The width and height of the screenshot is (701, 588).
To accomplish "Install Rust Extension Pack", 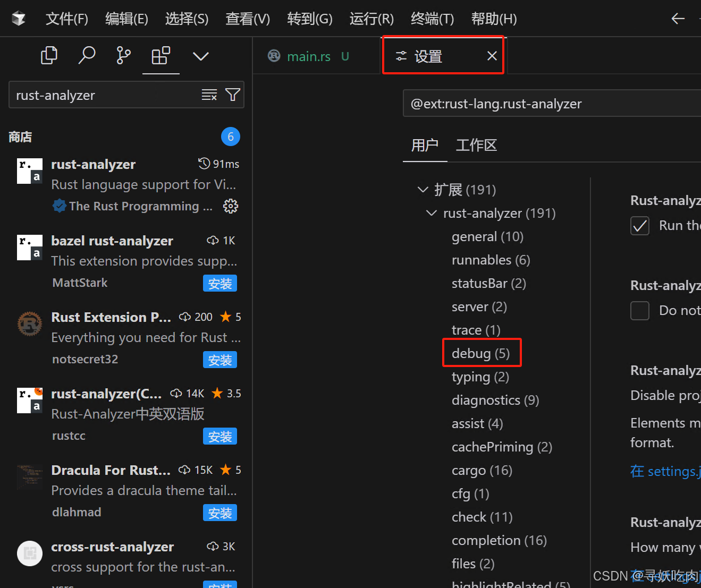I will 220,360.
